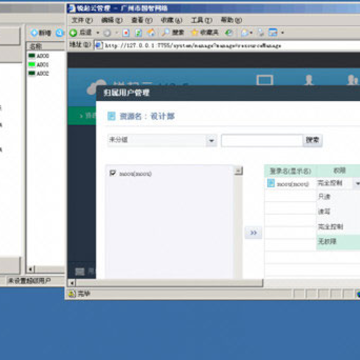360x360 pixels.
Task: Click the IE Refresh page icon
Action: click(138, 33)
